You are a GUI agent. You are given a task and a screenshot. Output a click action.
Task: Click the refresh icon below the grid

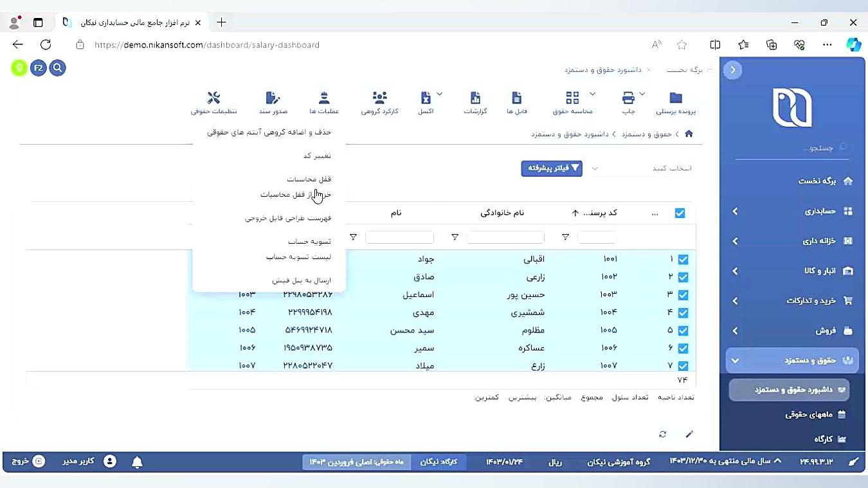(663, 434)
